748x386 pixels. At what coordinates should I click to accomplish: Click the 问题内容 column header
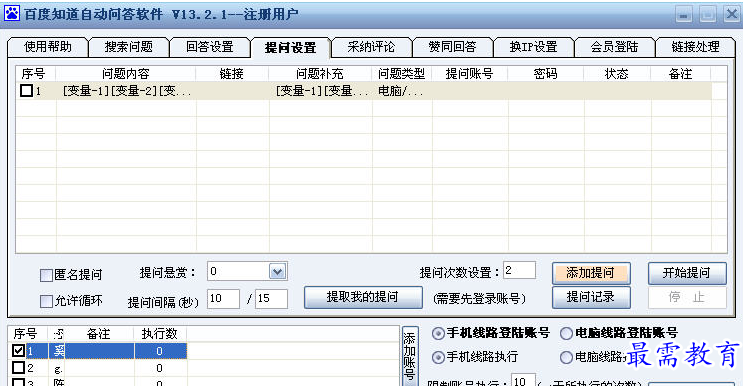126,74
